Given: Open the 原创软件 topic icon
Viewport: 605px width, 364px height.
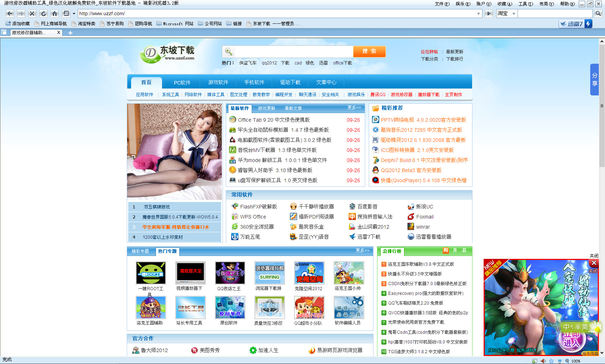Looking at the screenshot, I should [230, 307].
